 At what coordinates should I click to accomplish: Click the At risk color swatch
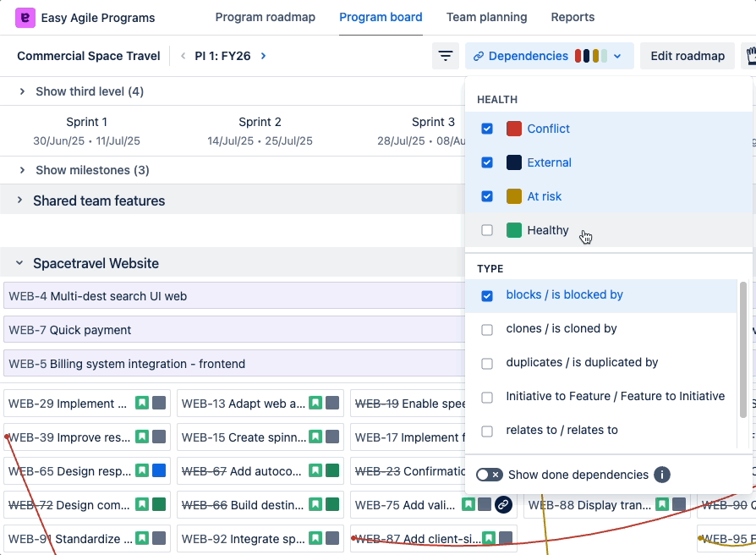pyautogui.click(x=513, y=196)
